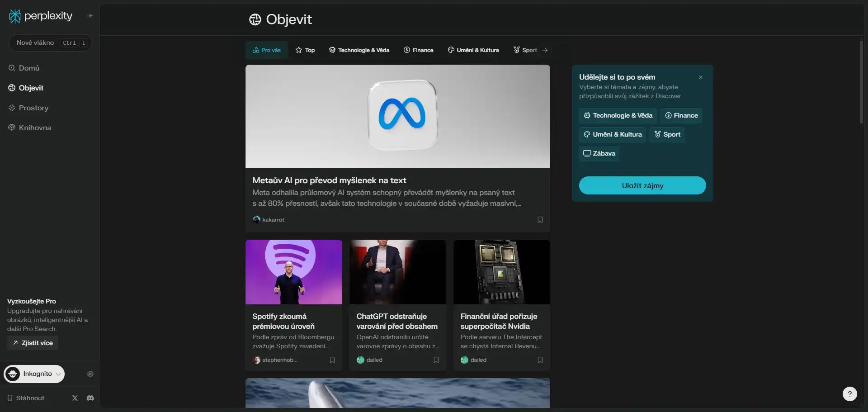Click the Perplexity logo
The image size is (868, 412).
(x=41, y=16)
